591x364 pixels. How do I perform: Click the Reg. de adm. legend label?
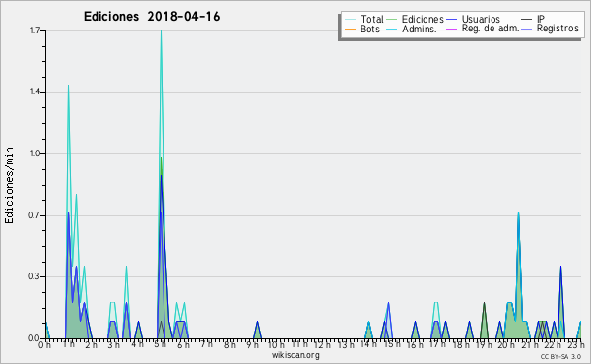pyautogui.click(x=491, y=29)
